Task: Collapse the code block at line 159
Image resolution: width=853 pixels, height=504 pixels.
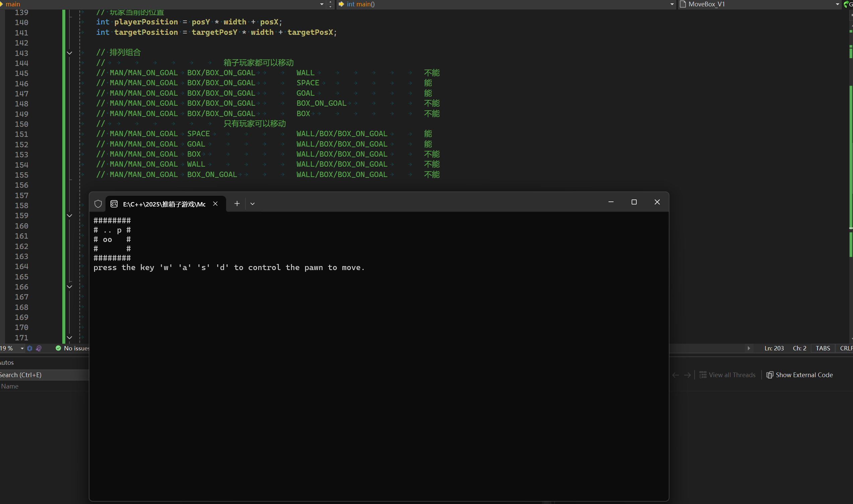Action: [x=69, y=216]
